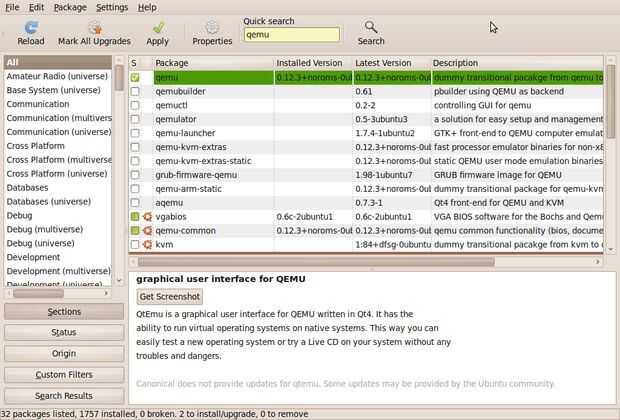Switch filter view to Origin
This screenshot has width=620, height=420.
pos(64,353)
